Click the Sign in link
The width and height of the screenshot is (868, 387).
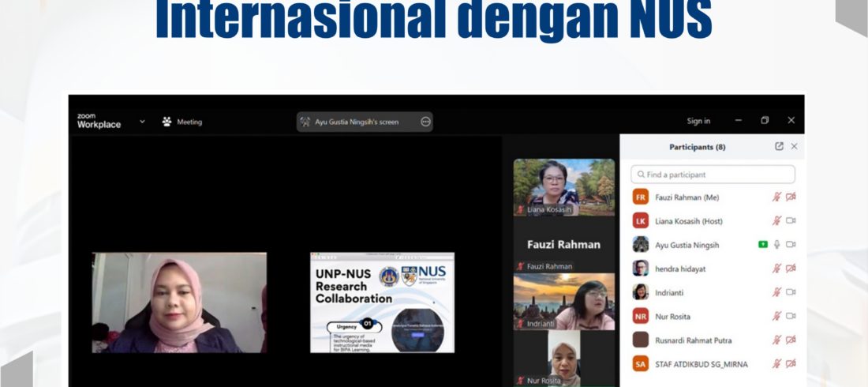698,121
